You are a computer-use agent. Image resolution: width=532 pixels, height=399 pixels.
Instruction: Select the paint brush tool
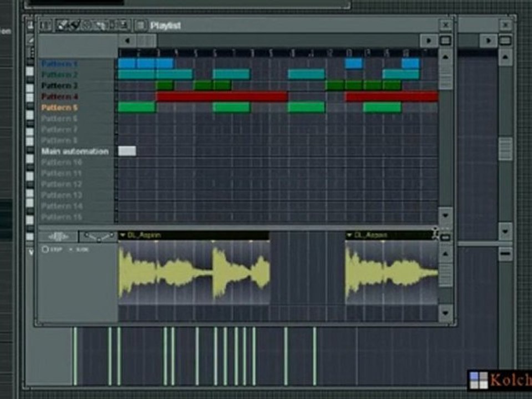coord(74,25)
